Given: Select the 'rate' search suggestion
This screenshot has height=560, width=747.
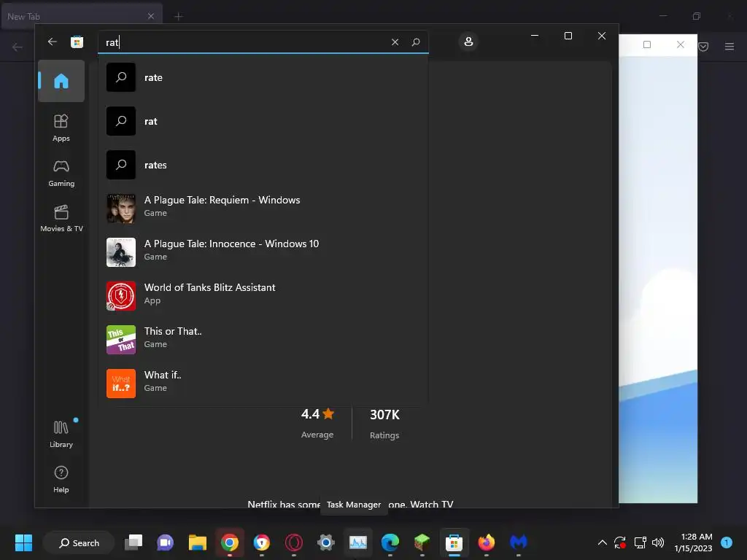Looking at the screenshot, I should point(263,77).
